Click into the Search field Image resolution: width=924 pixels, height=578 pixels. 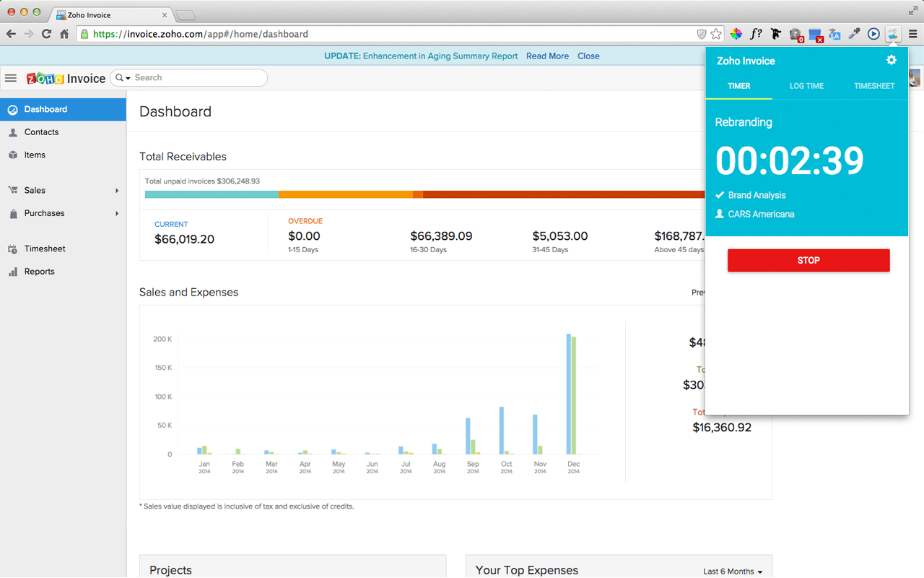(x=195, y=78)
